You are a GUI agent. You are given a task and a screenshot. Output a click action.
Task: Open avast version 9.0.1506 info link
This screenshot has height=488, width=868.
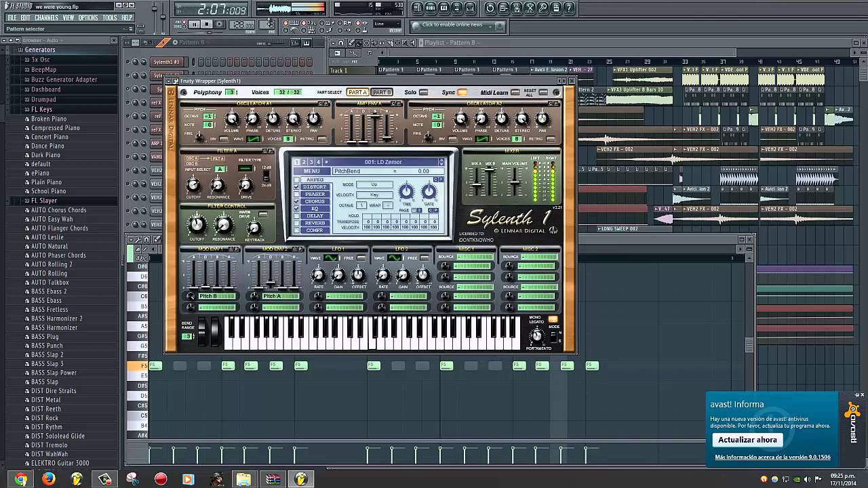[x=772, y=457]
